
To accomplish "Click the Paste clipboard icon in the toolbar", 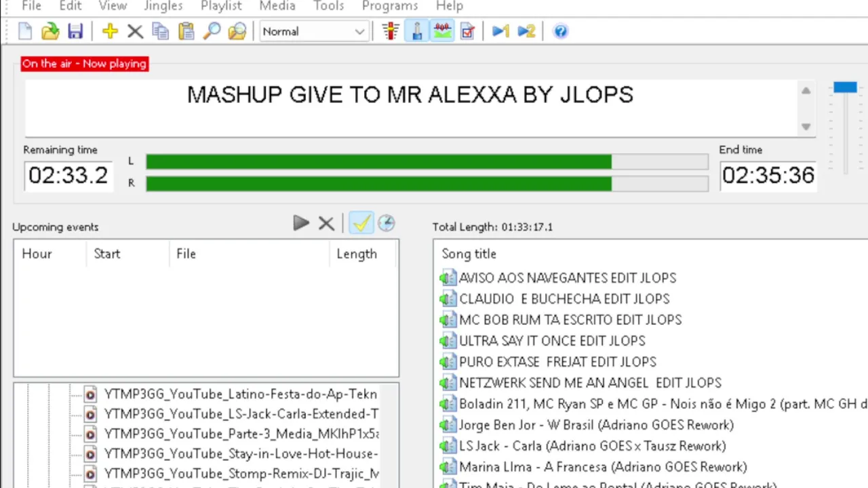I will click(x=186, y=31).
